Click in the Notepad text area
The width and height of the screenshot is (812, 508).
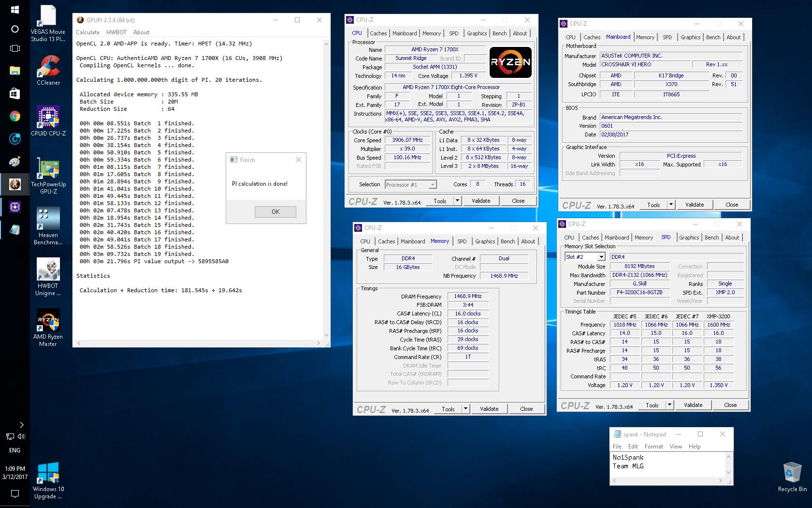(x=667, y=464)
